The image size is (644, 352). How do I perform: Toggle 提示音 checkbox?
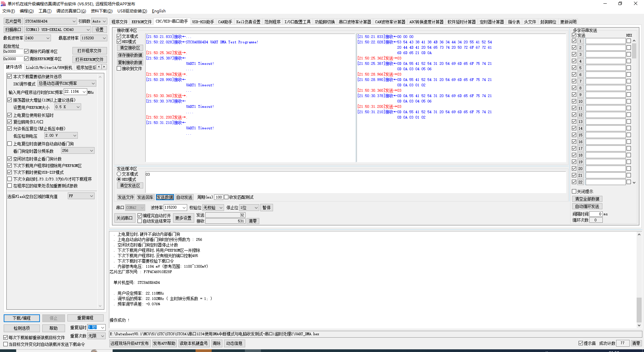click(581, 343)
